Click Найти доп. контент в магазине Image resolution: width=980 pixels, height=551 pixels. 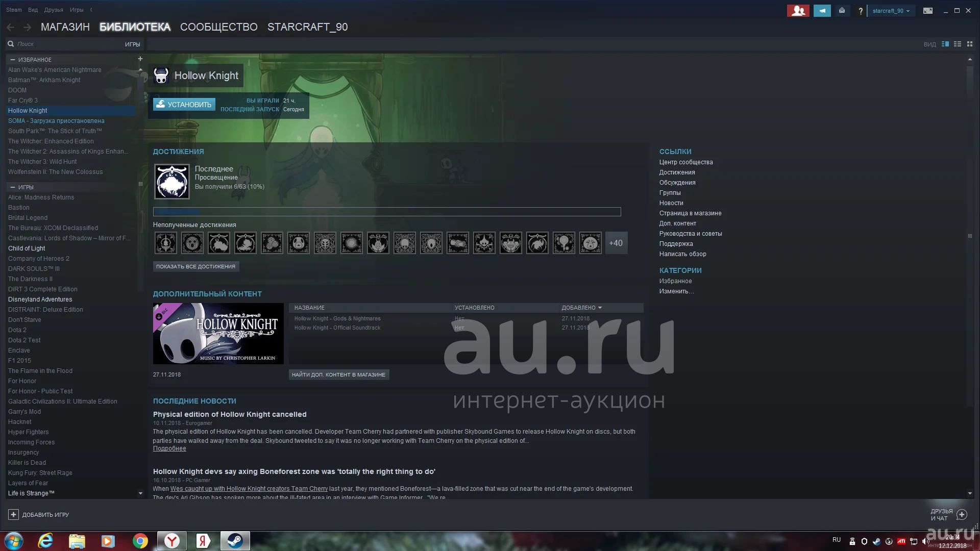pyautogui.click(x=338, y=374)
